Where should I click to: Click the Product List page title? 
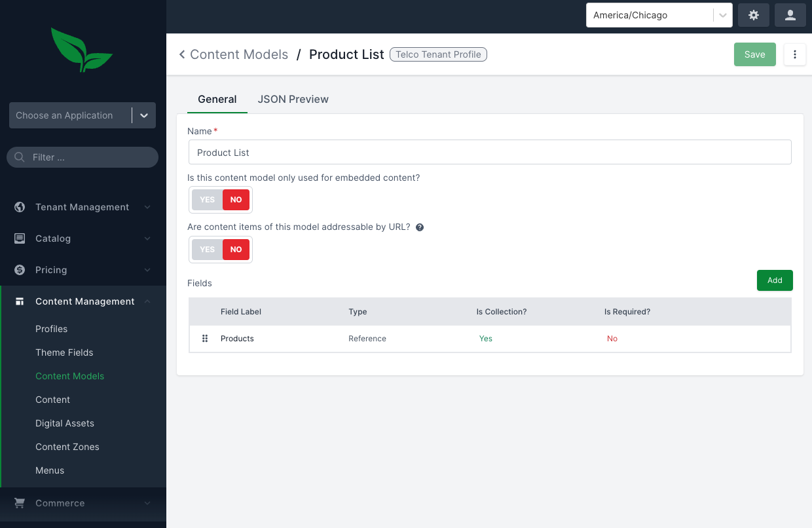click(346, 54)
